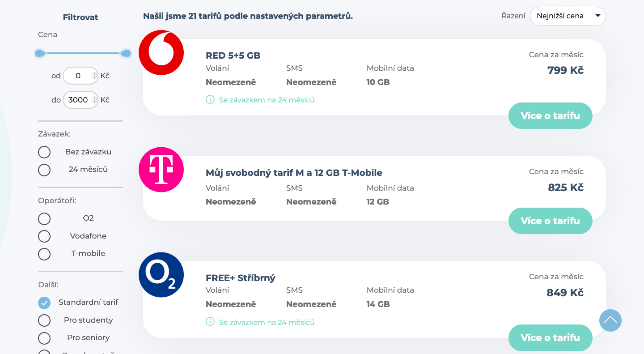Screen dimensions: 644x354
Task: Select the Bez závazku option
Action: pyautogui.click(x=44, y=152)
